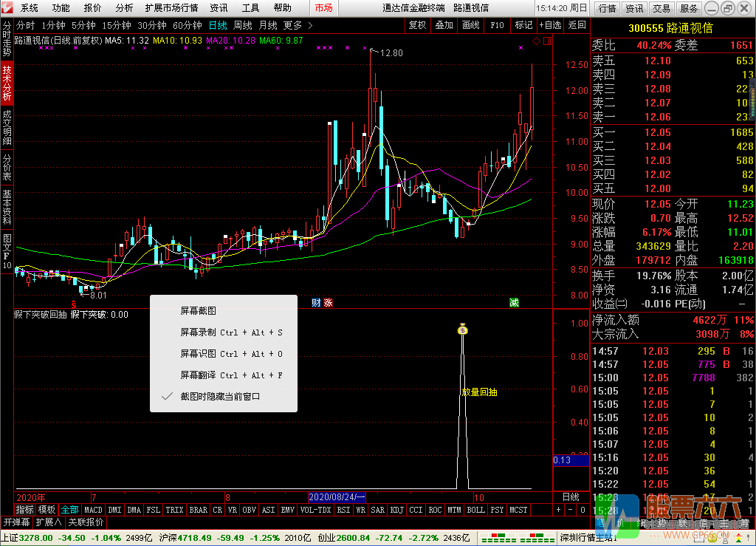Click the 行情 button at top right
The image size is (756, 546).
pyautogui.click(x=607, y=8)
